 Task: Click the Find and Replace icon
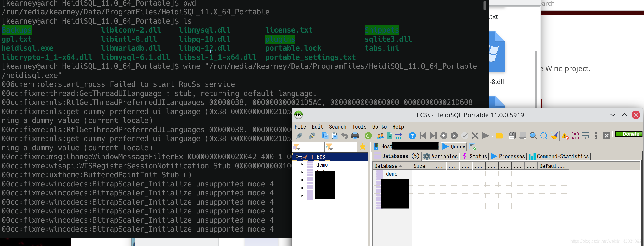pyautogui.click(x=544, y=136)
